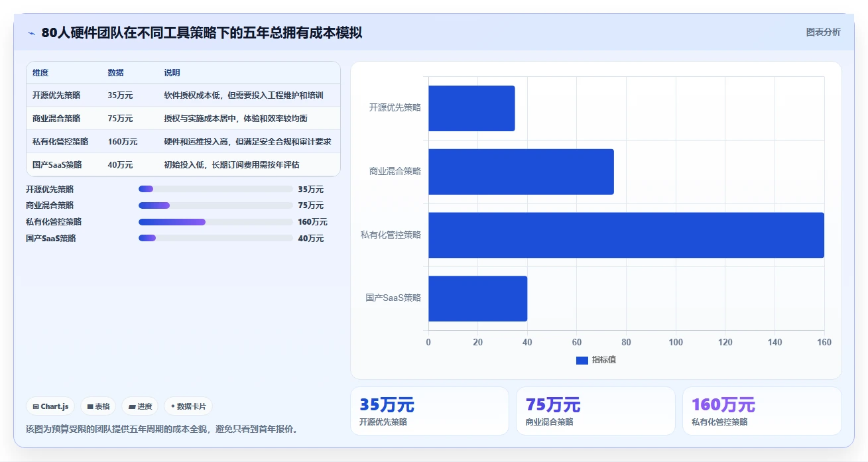The image size is (868, 462).
Task: Click 160万元 value beside progress bar
Action: (313, 222)
